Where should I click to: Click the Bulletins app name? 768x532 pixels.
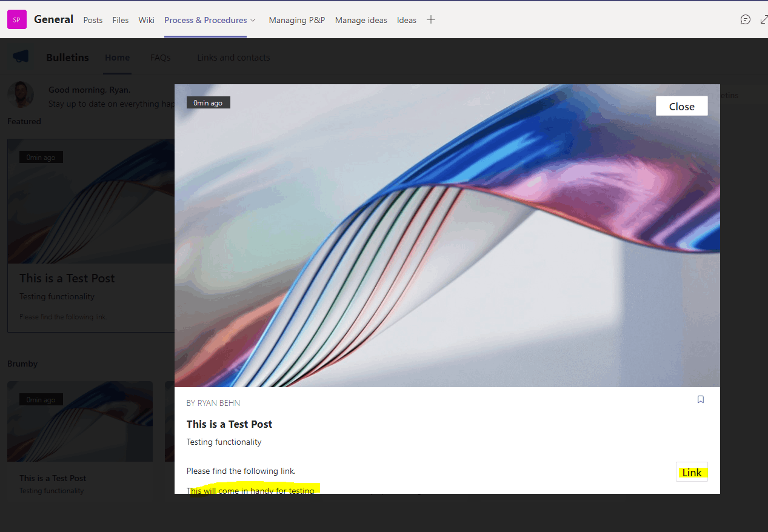point(67,58)
